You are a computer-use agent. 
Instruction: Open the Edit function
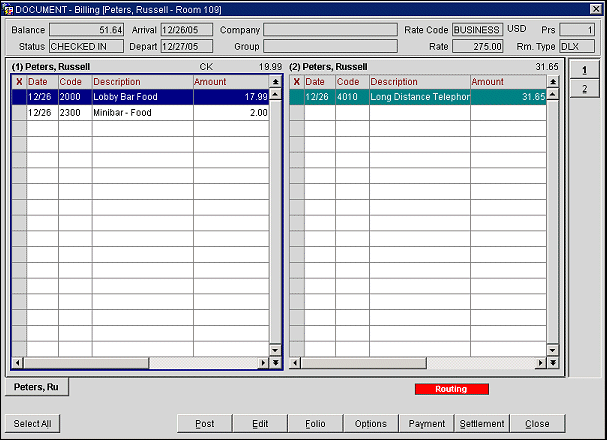[x=260, y=423]
